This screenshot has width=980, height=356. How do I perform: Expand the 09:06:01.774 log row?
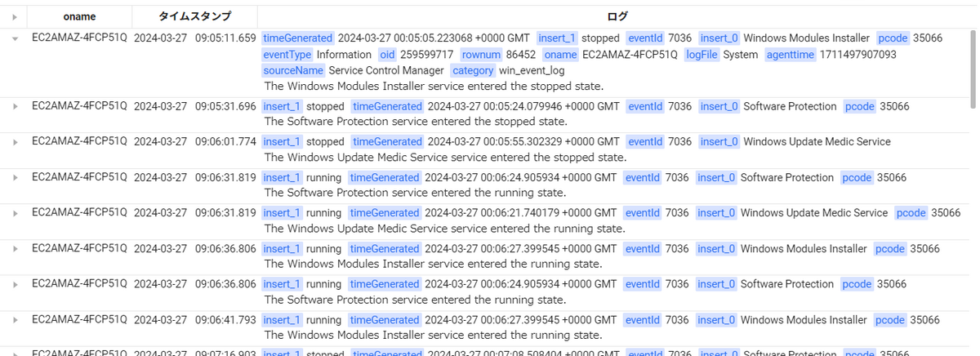point(14,142)
